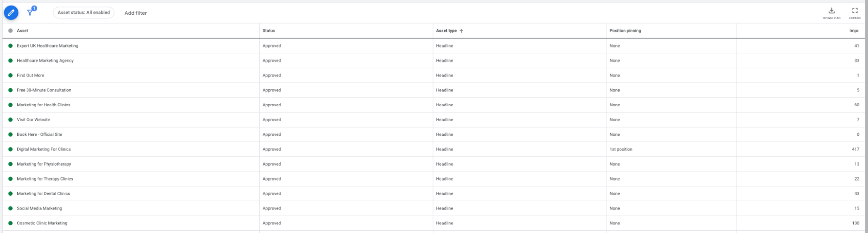Select the Digital Marketing For Clinics asset
868x233 pixels.
(x=44, y=149)
